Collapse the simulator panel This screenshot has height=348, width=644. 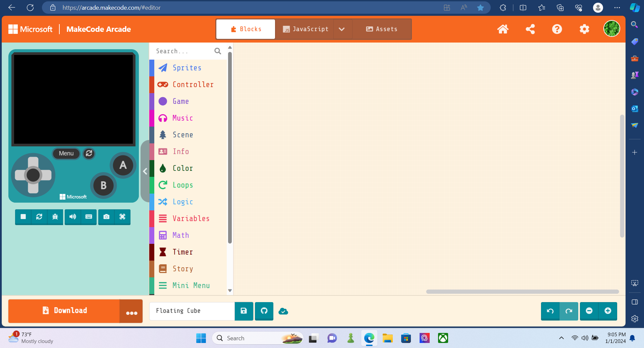click(145, 171)
